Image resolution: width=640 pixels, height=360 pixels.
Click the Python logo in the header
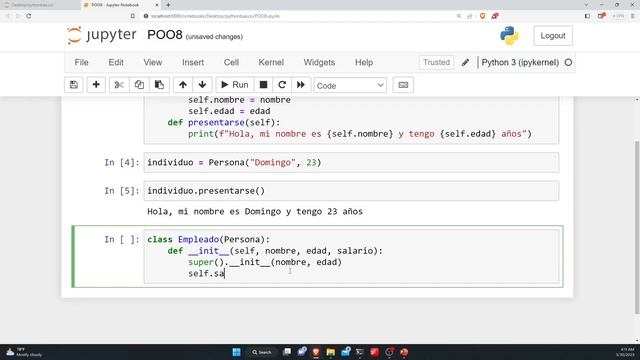click(x=509, y=36)
